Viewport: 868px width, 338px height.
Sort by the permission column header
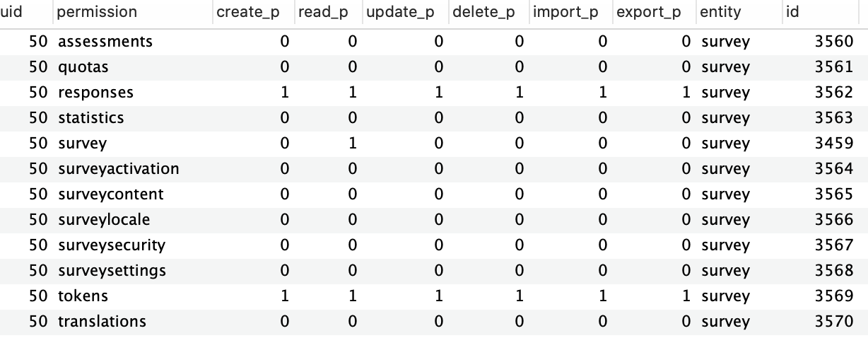[x=98, y=12]
